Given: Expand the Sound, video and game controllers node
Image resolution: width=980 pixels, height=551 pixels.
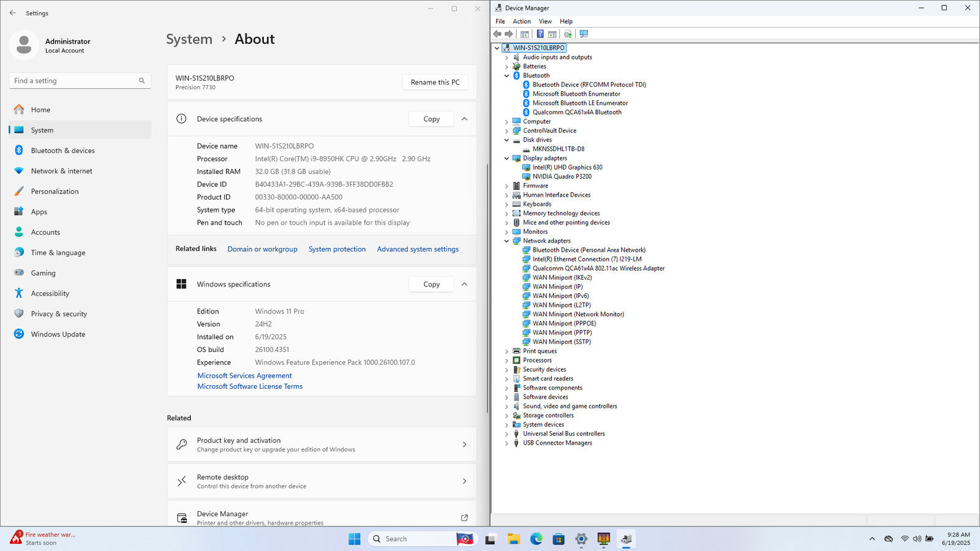Looking at the screenshot, I should [x=507, y=407].
